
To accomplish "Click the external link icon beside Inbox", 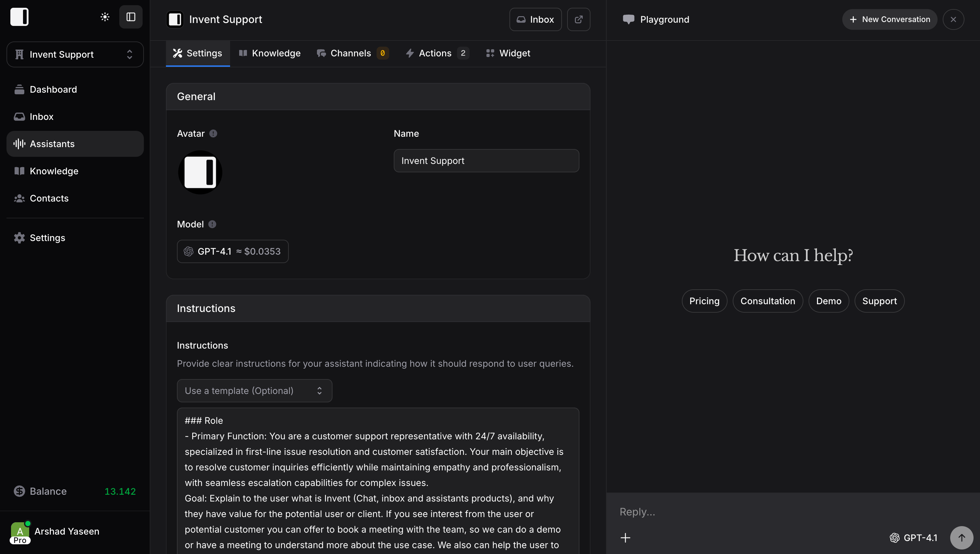I will [578, 19].
